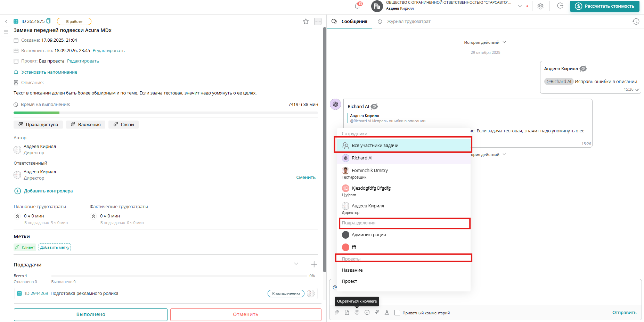This screenshot has height=322, width=644.
Task: Attach a file using the paperclip icon
Action: (x=336, y=312)
